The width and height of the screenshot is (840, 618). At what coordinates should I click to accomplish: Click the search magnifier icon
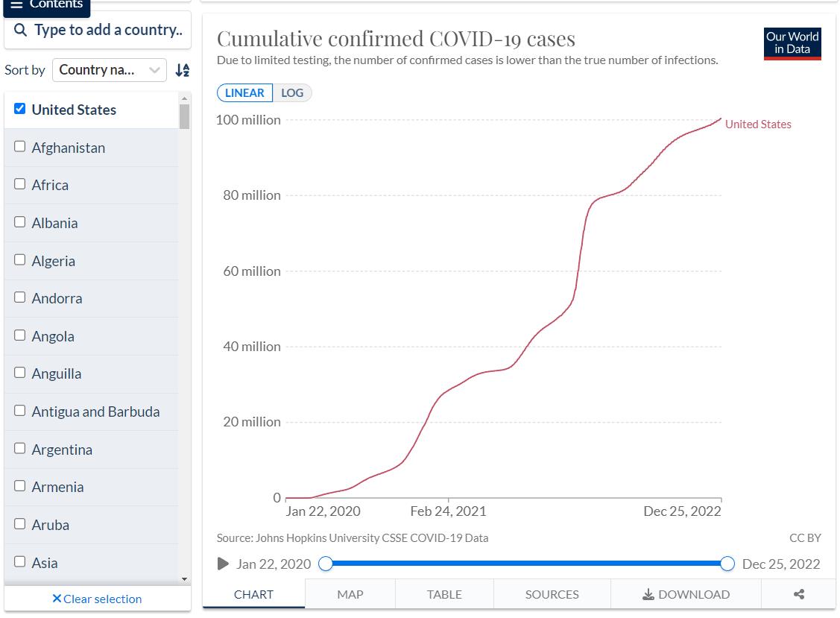[21, 31]
